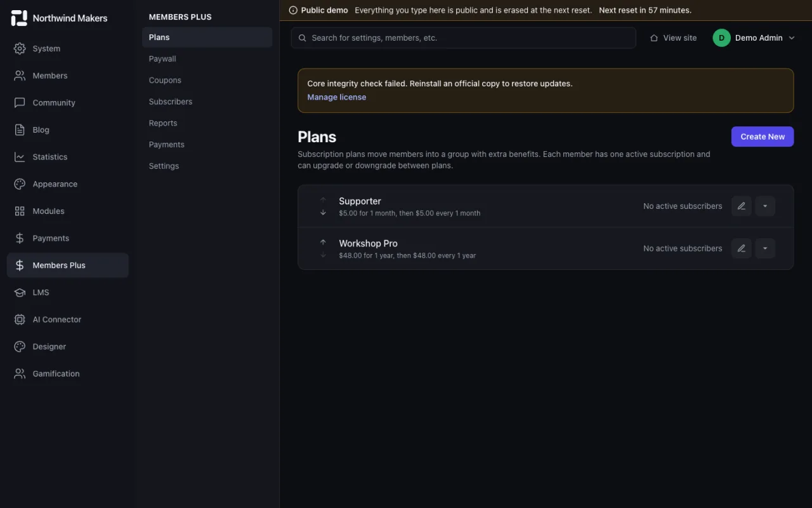The width and height of the screenshot is (812, 508).
Task: Click the home icon beside View site
Action: click(654, 38)
